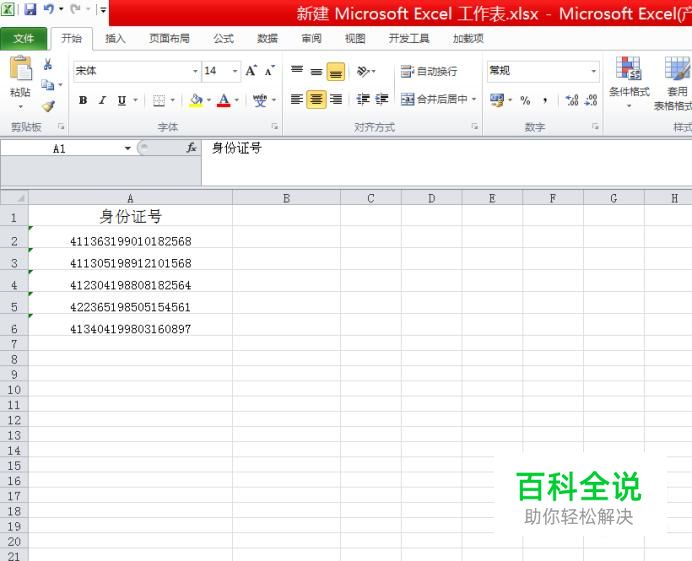Click the Increase Font Size icon

[251, 71]
